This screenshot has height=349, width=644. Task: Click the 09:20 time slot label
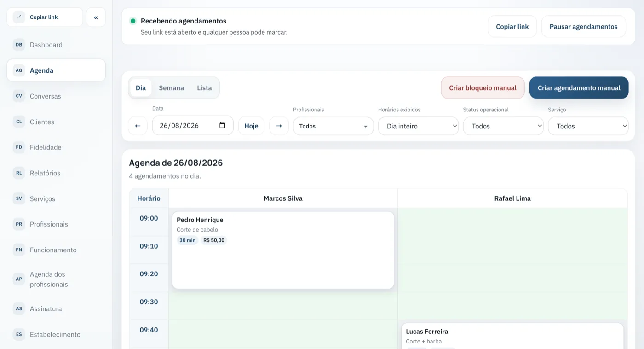[149, 274]
